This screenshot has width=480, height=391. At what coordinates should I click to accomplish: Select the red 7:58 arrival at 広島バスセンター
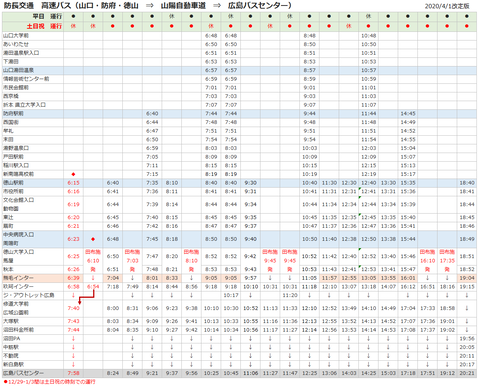73,373
